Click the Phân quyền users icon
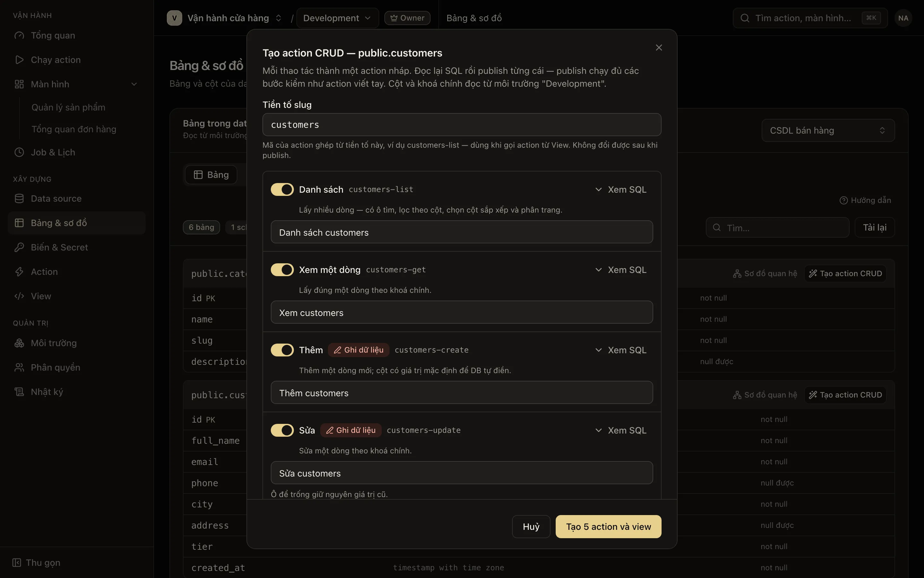The image size is (924, 578). coord(19,367)
